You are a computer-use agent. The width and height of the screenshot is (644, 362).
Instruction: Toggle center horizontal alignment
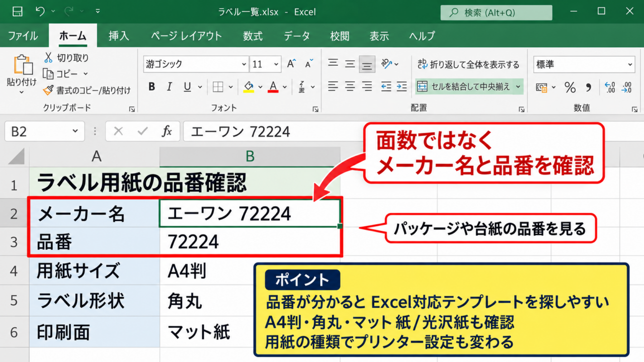tap(350, 86)
